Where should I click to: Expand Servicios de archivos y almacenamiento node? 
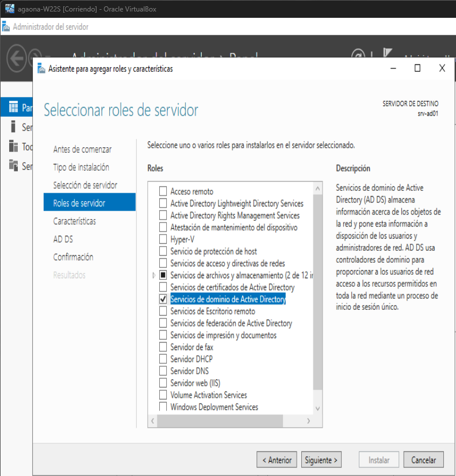coord(154,275)
